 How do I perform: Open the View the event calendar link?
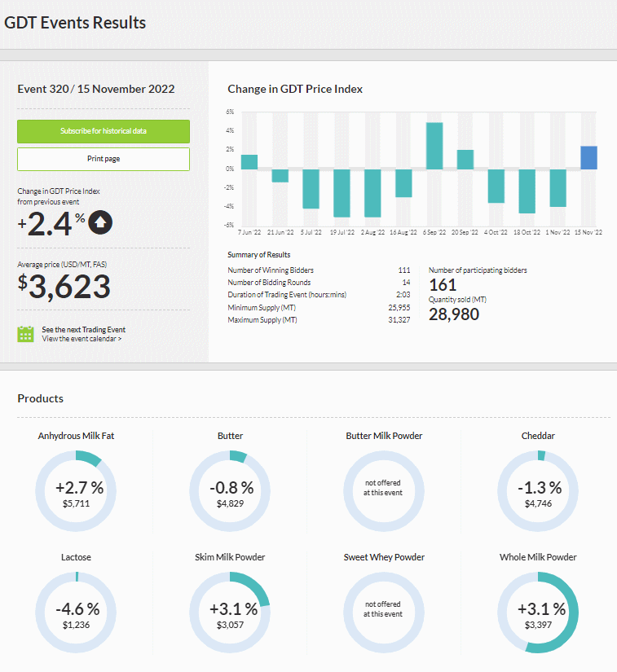click(x=82, y=339)
